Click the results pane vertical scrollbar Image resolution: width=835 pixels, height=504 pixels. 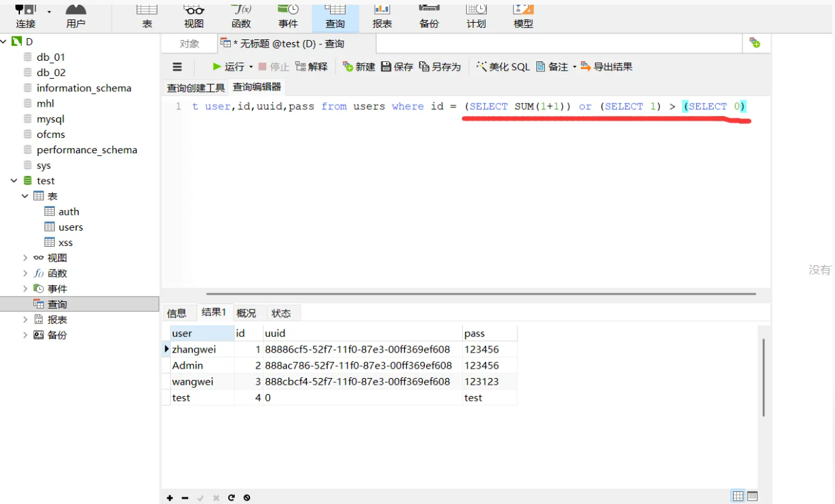coord(764,377)
